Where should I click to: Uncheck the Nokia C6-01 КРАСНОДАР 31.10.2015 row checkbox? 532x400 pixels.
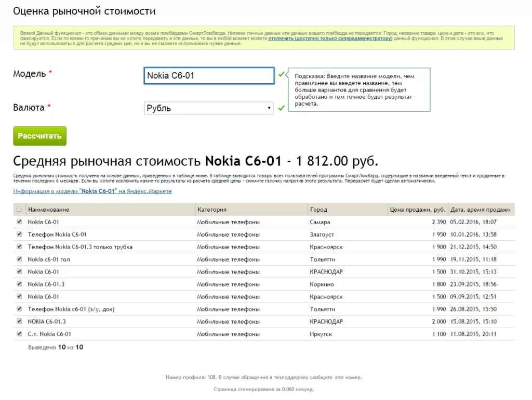coord(19,272)
